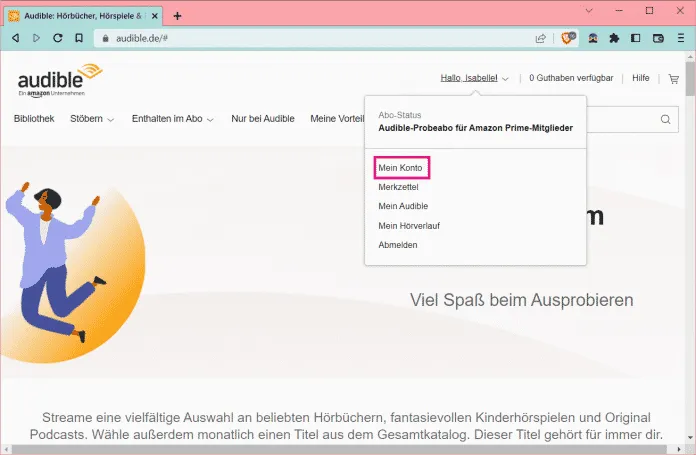Expand the Enthalten im Abo menu

173,119
